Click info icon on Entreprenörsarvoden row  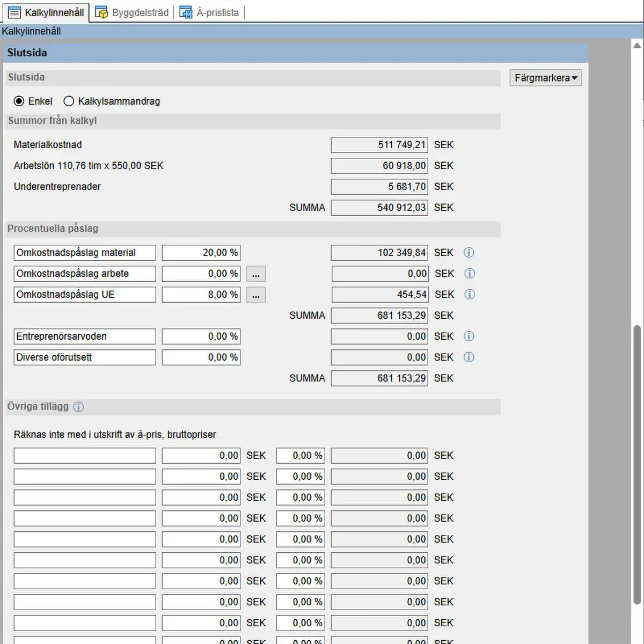[469, 336]
